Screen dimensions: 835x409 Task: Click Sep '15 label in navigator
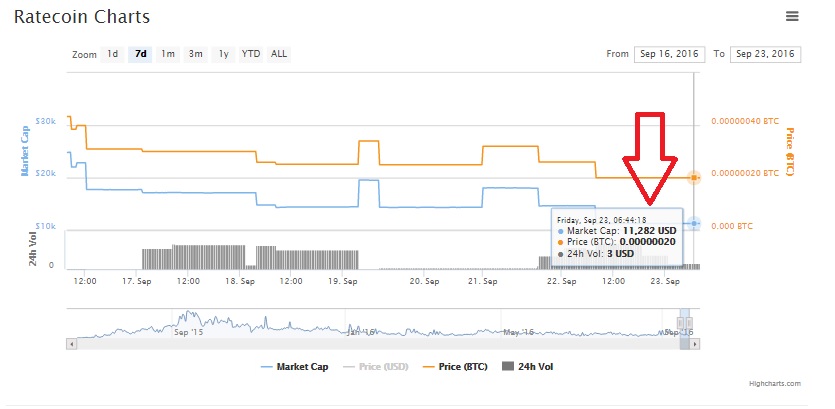tap(189, 332)
